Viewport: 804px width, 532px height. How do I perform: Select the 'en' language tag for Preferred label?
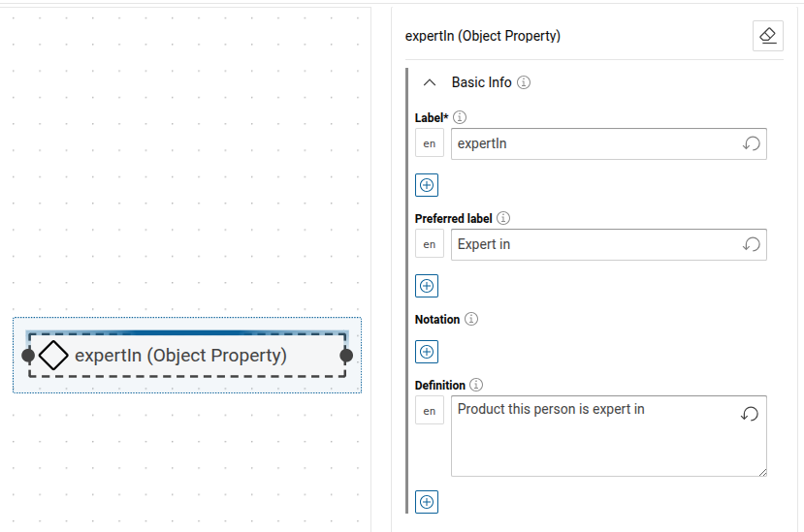[430, 244]
